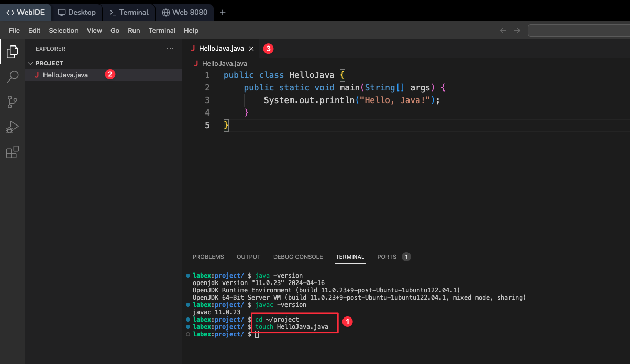Viewport: 630px width, 364px height.
Task: Open the Source Control icon
Action: 13,102
